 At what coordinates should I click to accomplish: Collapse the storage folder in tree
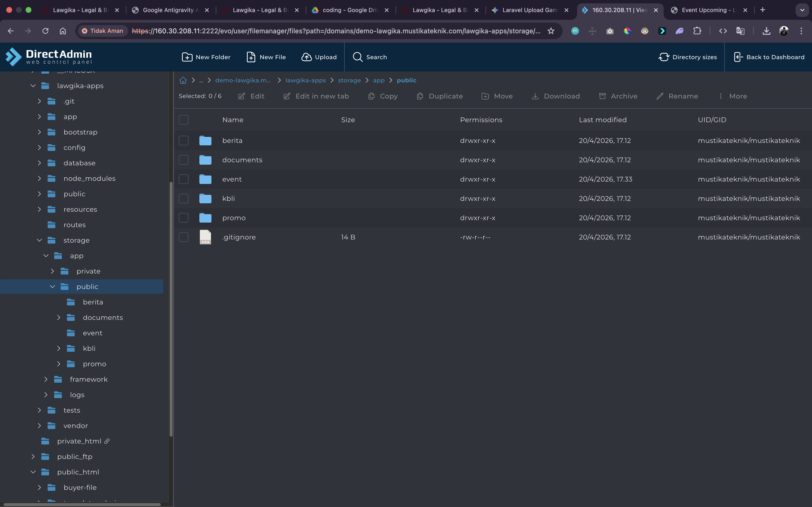[x=39, y=240]
